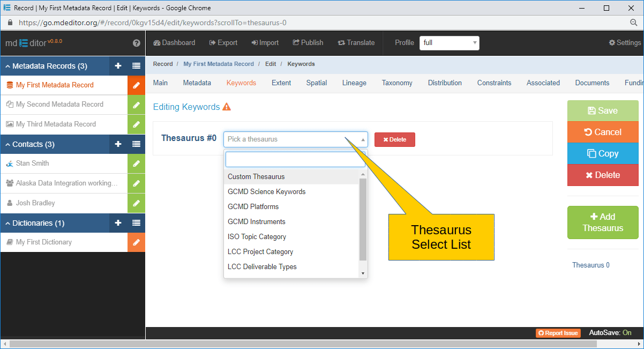Screen dimensions: 644x349
Task: Click the plus icon to add a new contact
Action: (x=117, y=144)
